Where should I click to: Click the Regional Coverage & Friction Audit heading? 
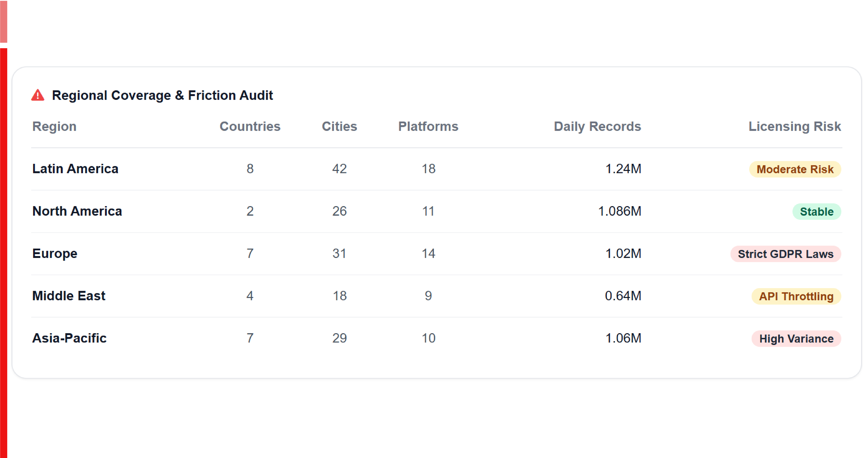point(162,95)
